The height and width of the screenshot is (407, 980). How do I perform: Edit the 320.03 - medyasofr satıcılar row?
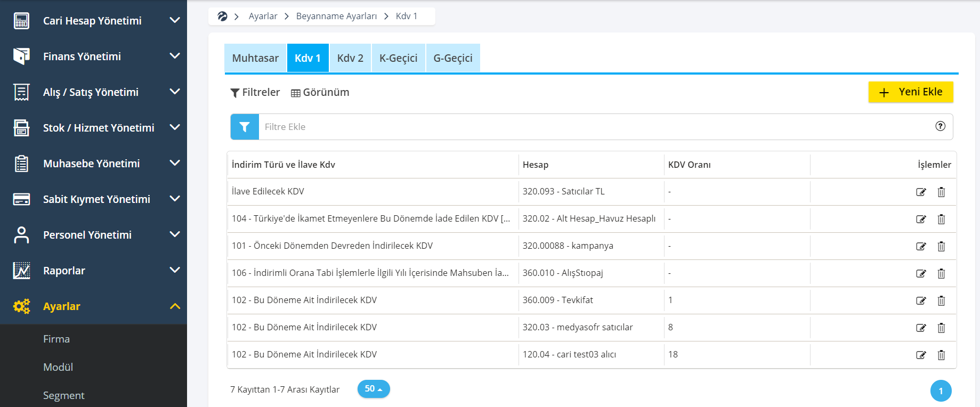[921, 328]
